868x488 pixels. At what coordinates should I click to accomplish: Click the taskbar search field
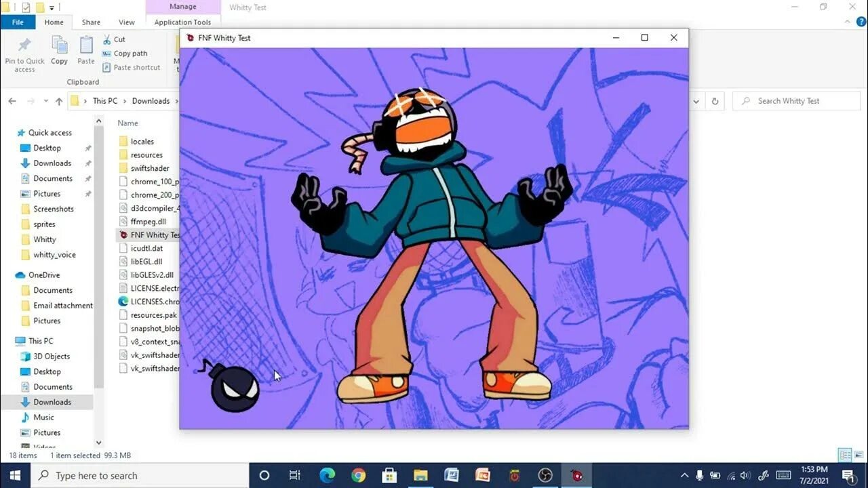[x=140, y=475]
